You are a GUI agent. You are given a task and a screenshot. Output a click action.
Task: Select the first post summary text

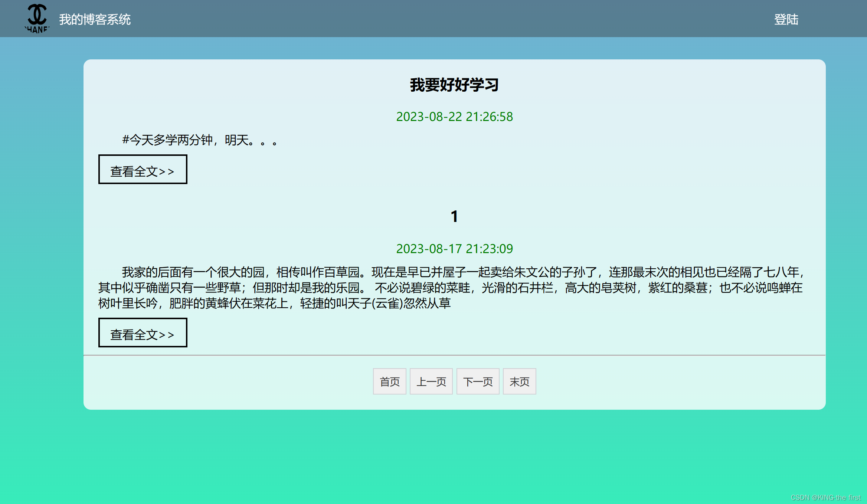(x=200, y=140)
